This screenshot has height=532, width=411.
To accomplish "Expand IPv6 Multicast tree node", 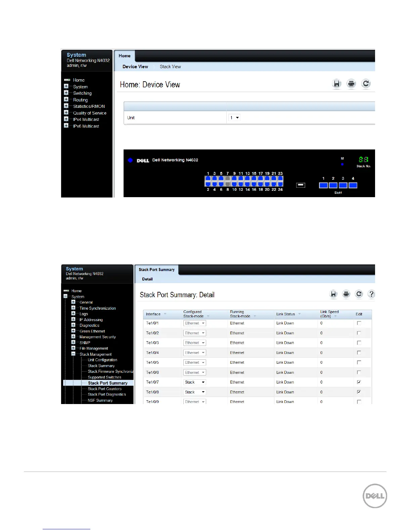I will coord(66,126).
